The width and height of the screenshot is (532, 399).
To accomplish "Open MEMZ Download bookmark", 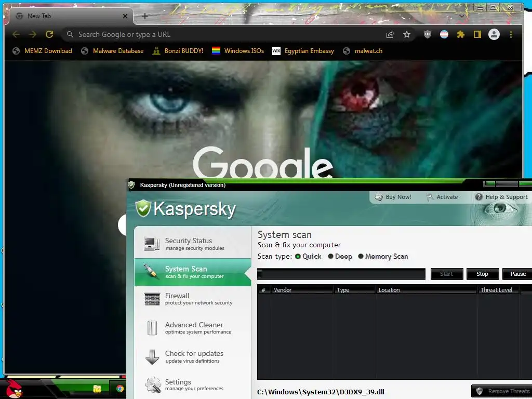I will [x=43, y=51].
